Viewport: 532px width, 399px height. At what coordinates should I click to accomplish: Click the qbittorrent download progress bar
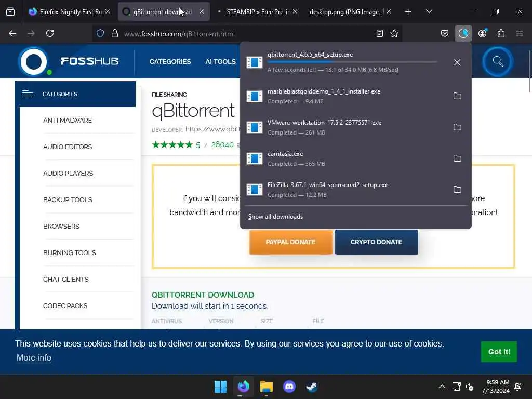tap(352, 62)
